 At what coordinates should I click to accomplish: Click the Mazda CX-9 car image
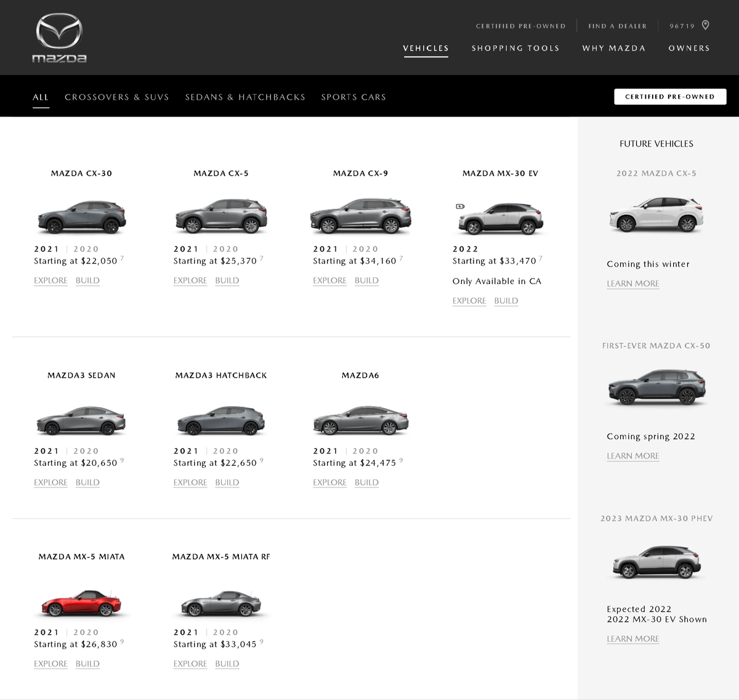(x=360, y=216)
